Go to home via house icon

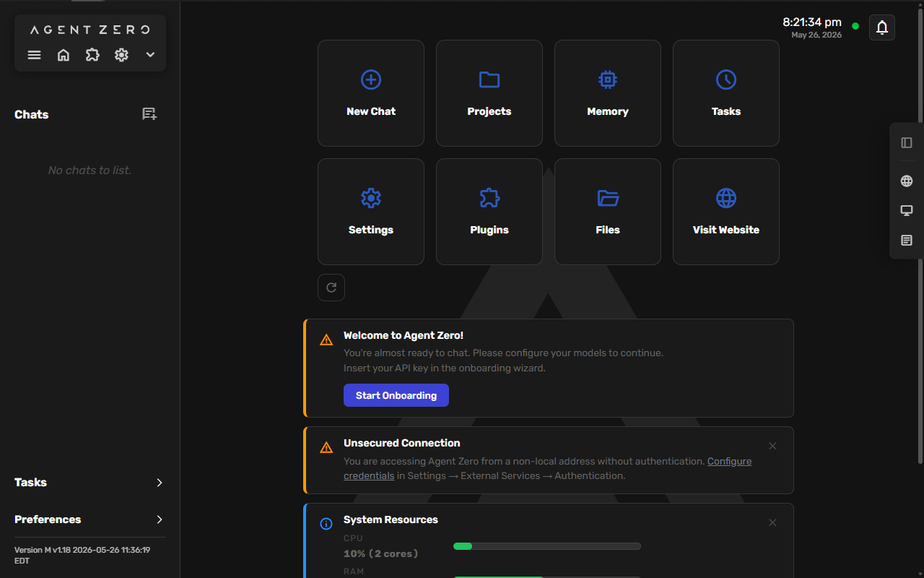[x=64, y=55]
